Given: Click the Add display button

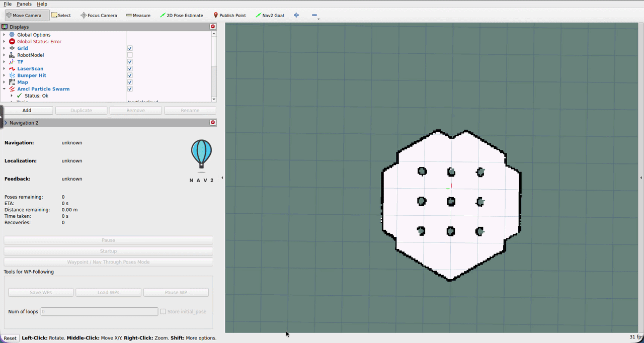Looking at the screenshot, I should point(27,110).
